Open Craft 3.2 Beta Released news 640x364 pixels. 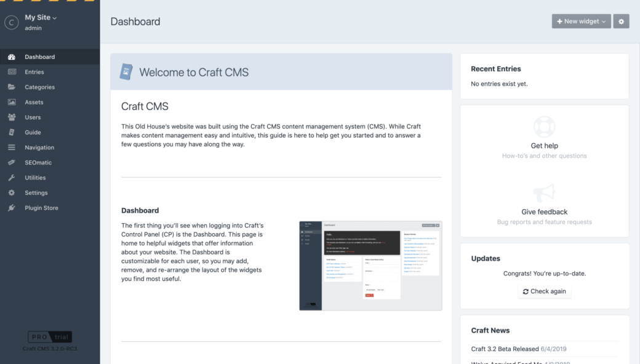coord(505,349)
